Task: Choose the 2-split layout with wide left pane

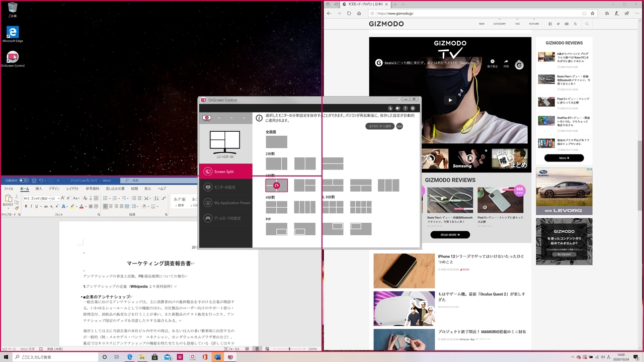Action: (x=276, y=163)
